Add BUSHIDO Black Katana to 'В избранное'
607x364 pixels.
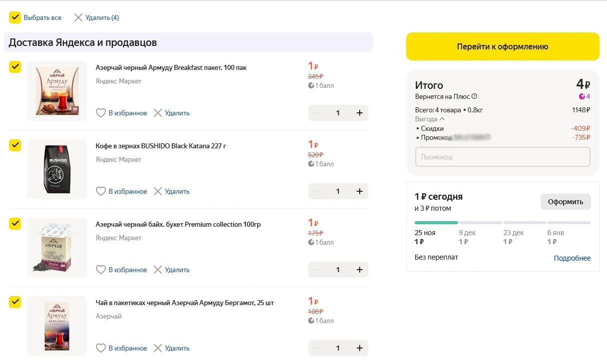(x=128, y=191)
